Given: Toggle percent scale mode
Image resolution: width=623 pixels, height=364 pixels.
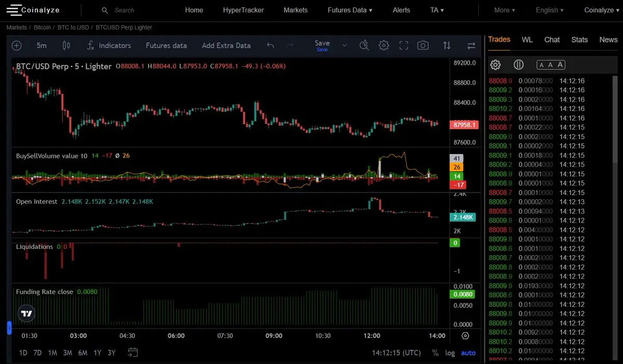Looking at the screenshot, I should (435, 353).
